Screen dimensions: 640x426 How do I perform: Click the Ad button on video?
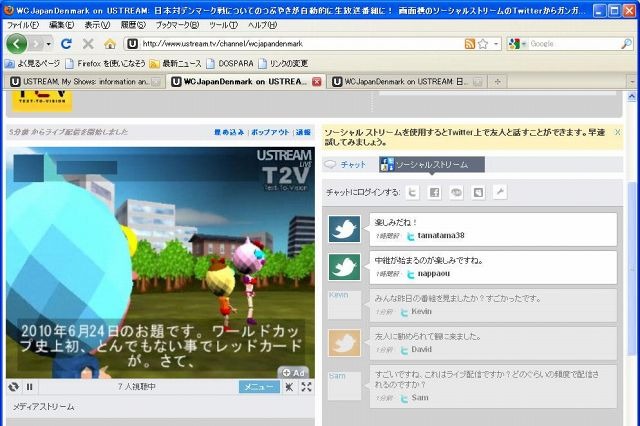point(293,373)
